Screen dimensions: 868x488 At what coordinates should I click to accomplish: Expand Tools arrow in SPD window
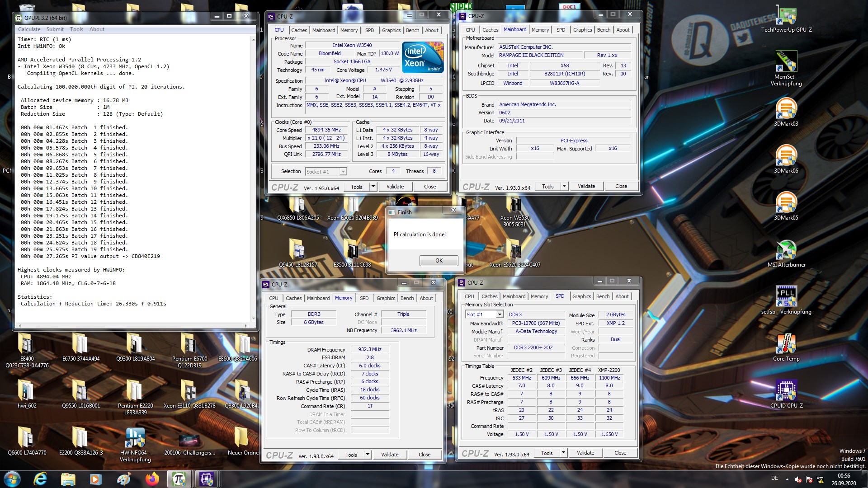pyautogui.click(x=563, y=453)
